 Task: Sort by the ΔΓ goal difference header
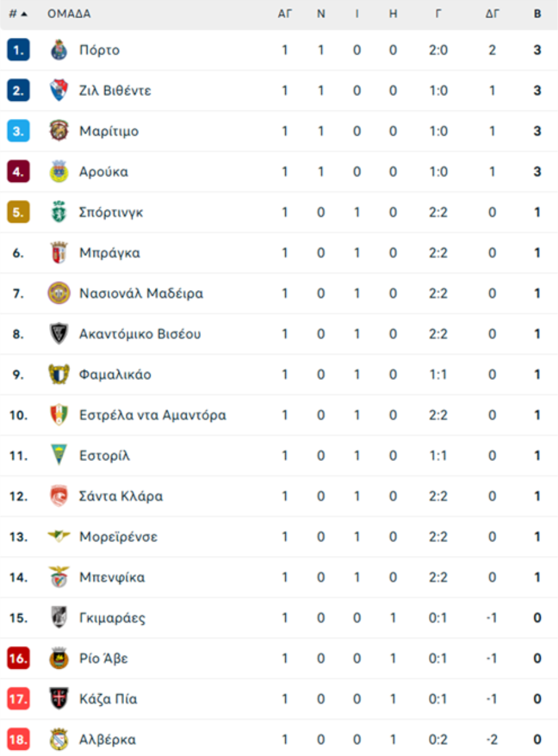pos(492,14)
